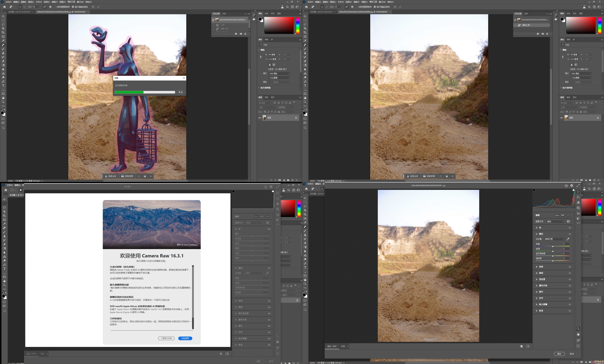Open the File menu in bottom-left window
Image resolution: width=604 pixels, height=364 pixels.
[x=10, y=185]
